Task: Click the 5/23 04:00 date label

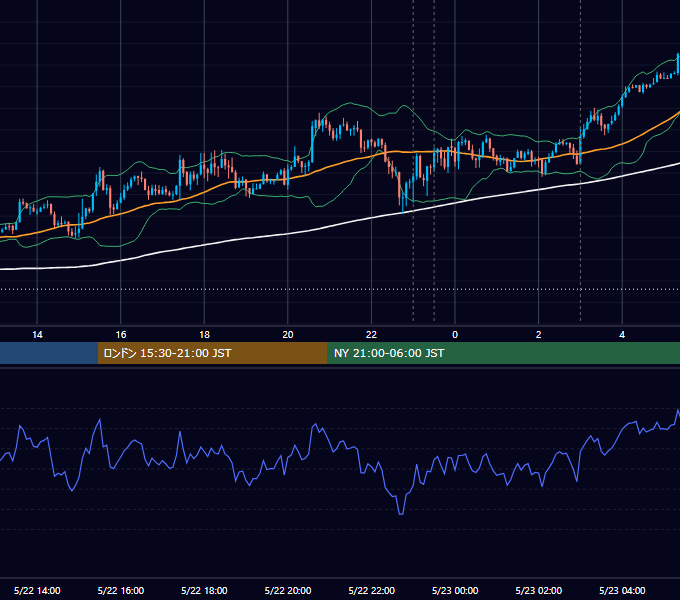Action: 622,590
